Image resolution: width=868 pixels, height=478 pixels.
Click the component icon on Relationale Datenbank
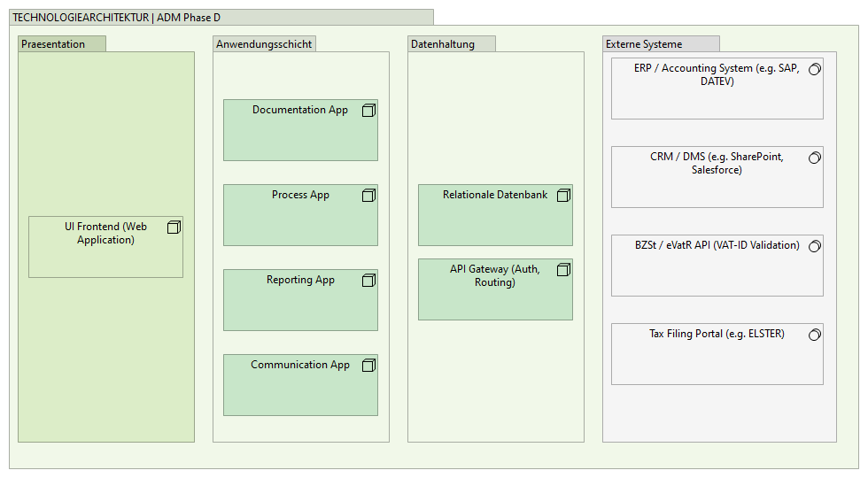(563, 196)
